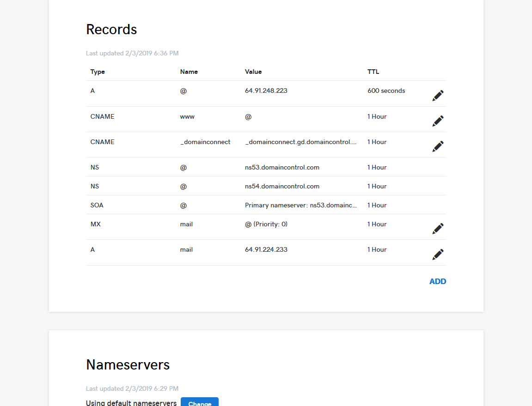532x406 pixels.
Task: Edit the MX mail record pencil icon
Action: (x=438, y=229)
